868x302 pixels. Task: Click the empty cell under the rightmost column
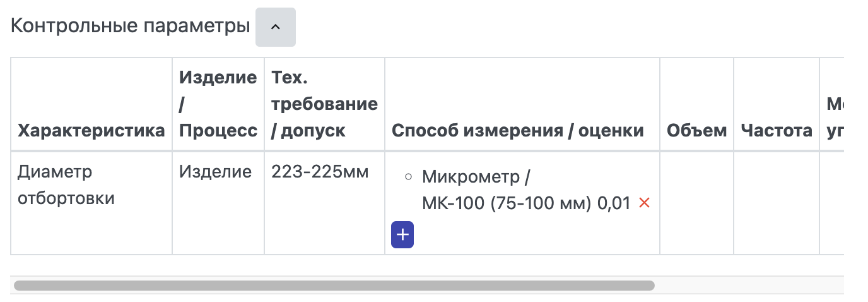[x=832, y=203]
